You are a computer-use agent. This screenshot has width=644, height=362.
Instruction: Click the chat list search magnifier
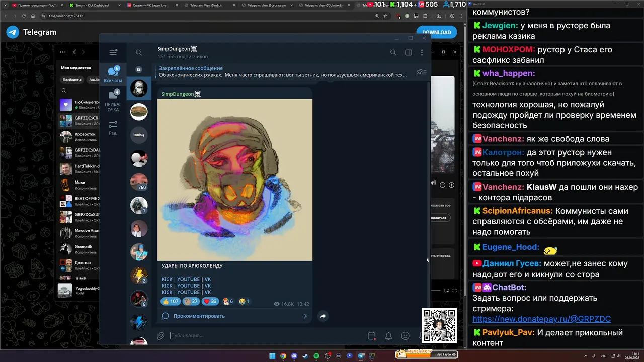coord(139,52)
